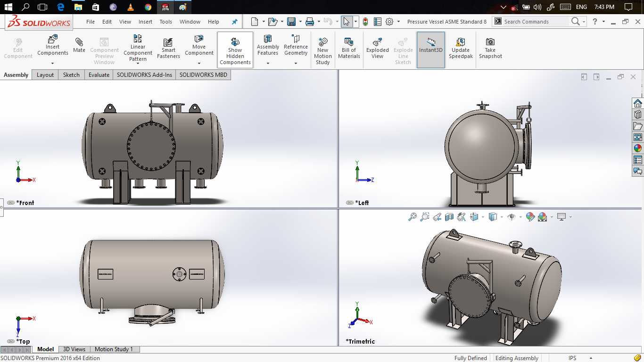Switch to the Sketch tab

pos(71,75)
